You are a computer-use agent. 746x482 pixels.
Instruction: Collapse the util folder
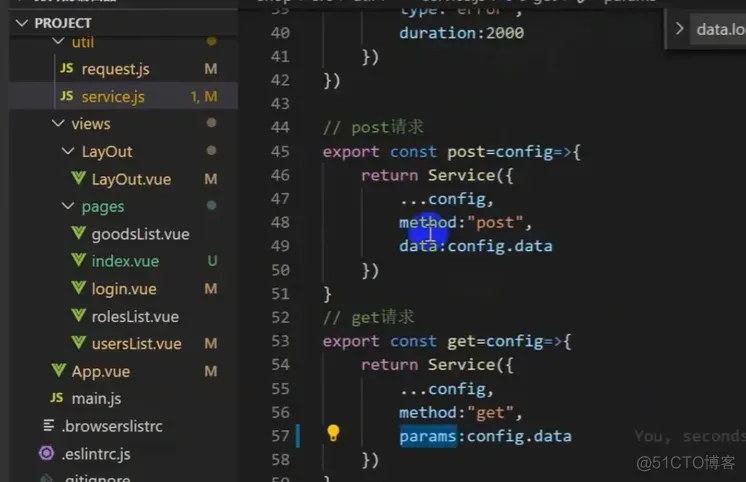58,41
